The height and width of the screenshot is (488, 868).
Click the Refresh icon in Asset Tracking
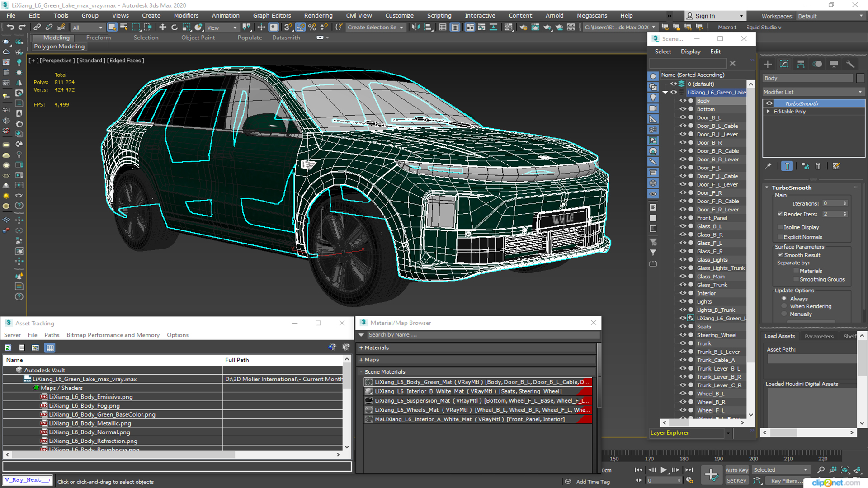click(8, 347)
